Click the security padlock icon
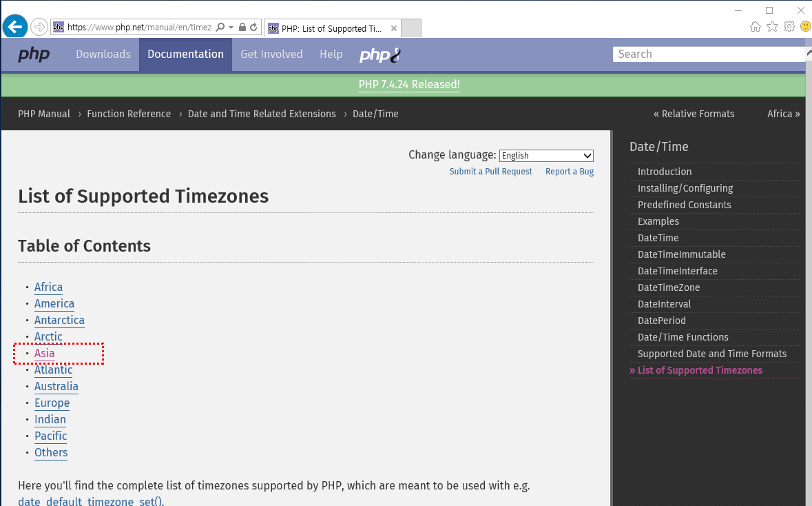812x506 pixels. coord(242,27)
